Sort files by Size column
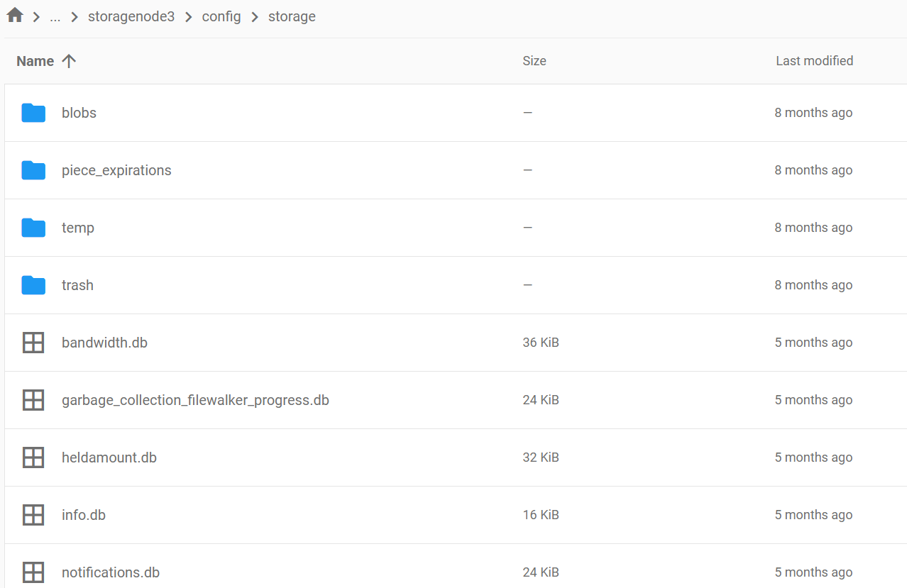Image resolution: width=907 pixels, height=588 pixels. (x=534, y=61)
